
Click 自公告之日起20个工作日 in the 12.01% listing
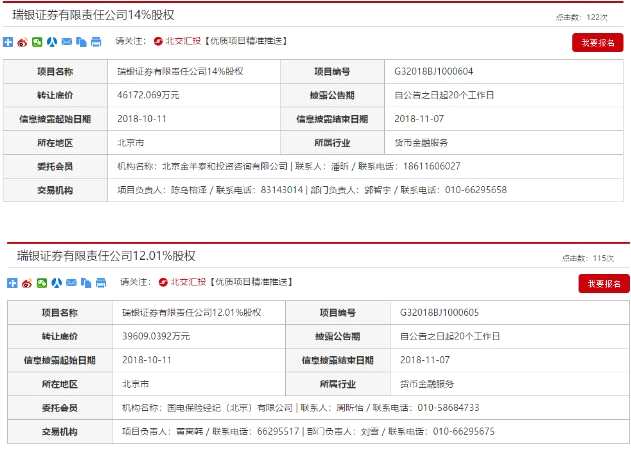[450, 336]
